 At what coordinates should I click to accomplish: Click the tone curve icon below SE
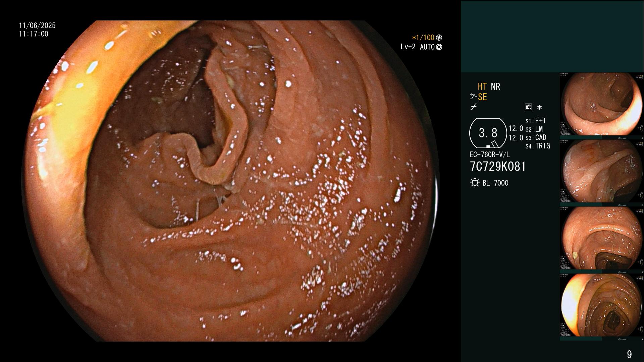coord(474,107)
